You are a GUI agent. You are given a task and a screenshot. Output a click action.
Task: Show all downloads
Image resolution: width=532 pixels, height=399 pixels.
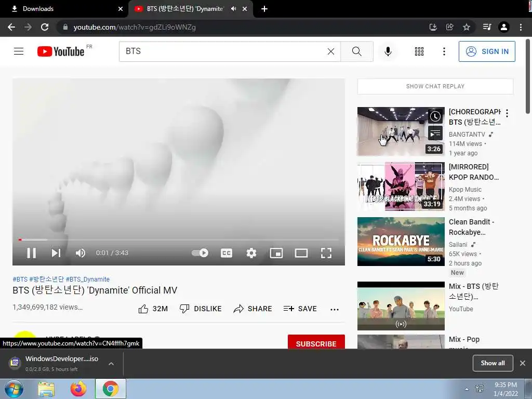[x=493, y=363]
